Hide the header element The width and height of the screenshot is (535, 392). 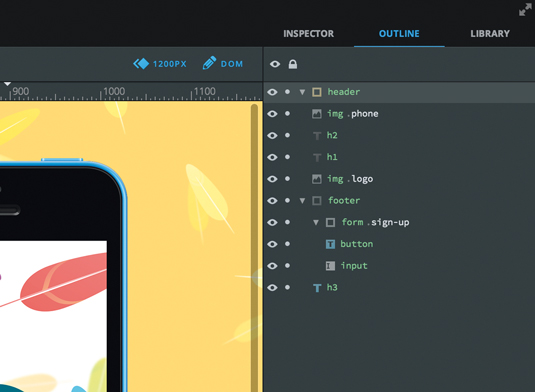click(x=272, y=92)
